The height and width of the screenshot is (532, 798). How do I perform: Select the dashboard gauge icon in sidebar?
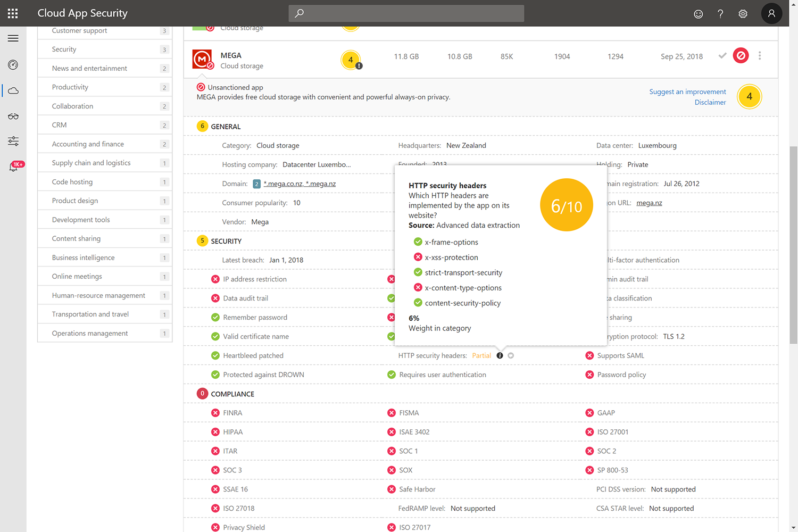point(13,64)
